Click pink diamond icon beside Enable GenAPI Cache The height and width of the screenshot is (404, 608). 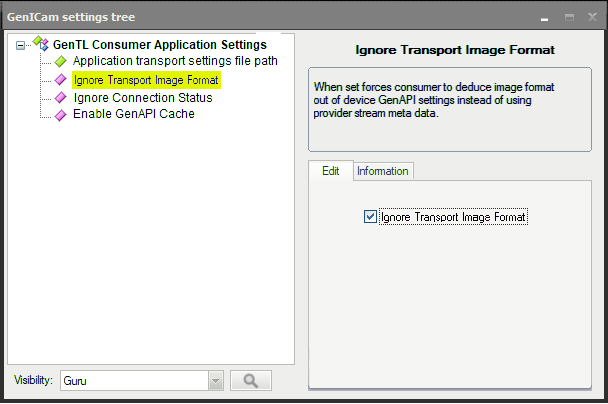[60, 115]
